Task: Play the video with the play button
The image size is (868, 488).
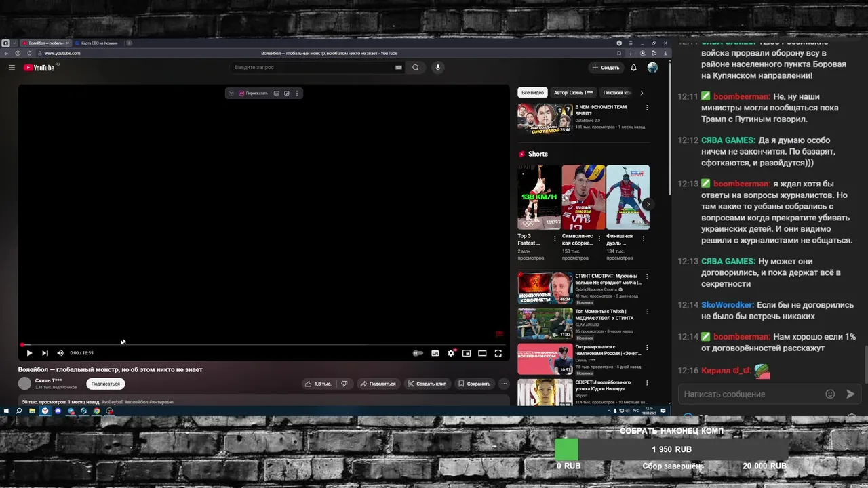Action: [29, 353]
